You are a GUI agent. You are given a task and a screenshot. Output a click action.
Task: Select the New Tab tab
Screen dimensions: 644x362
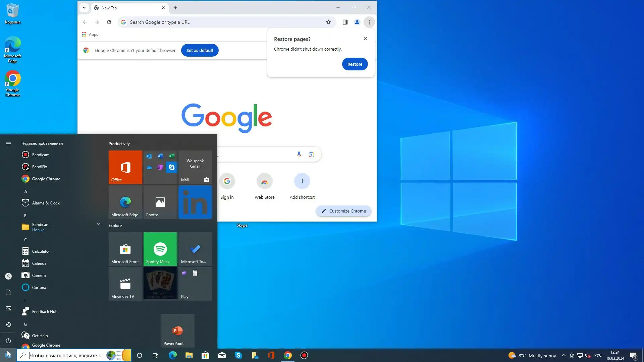point(127,8)
